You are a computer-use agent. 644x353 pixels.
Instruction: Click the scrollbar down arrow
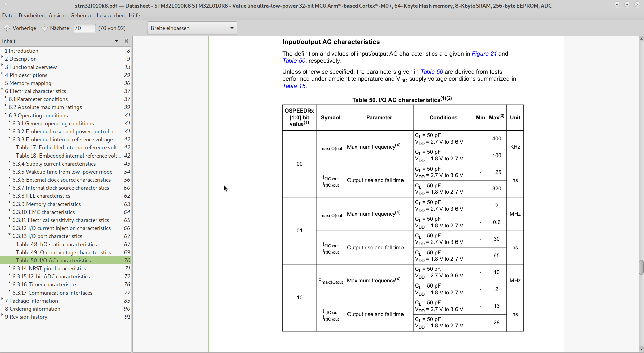click(641, 349)
